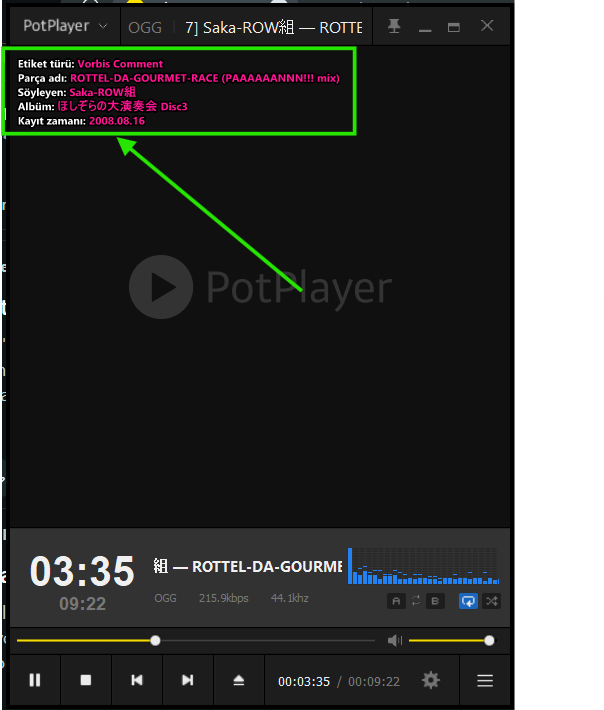Click the 2008.08.16 record date text

point(117,121)
